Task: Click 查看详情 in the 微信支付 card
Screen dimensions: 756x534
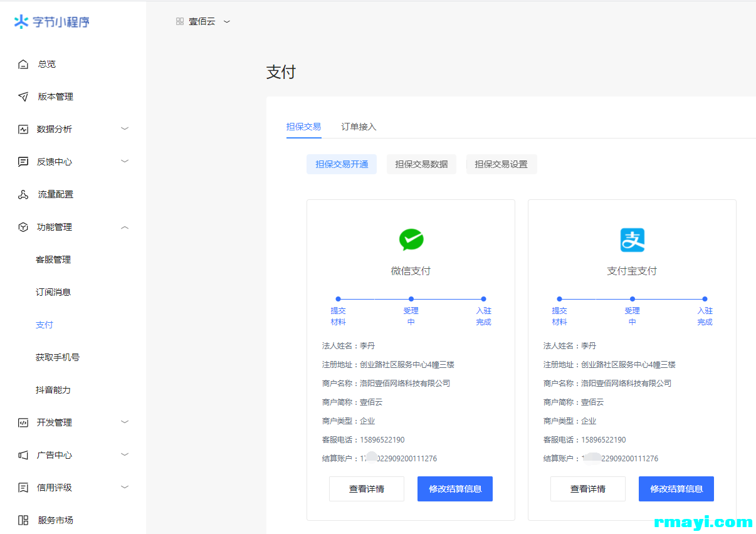Action: [367, 489]
